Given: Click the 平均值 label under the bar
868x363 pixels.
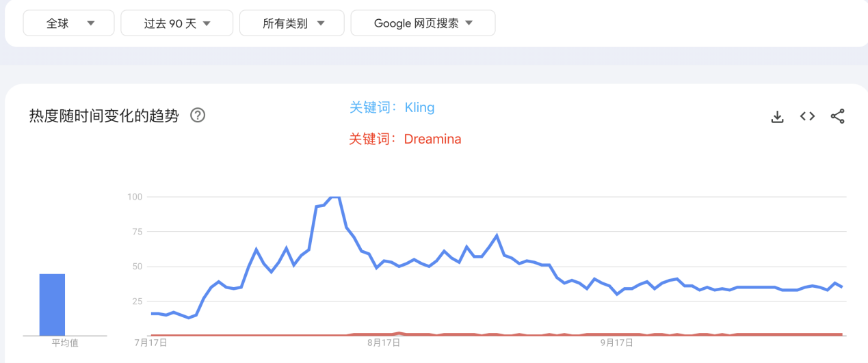Looking at the screenshot, I should pos(65,343).
